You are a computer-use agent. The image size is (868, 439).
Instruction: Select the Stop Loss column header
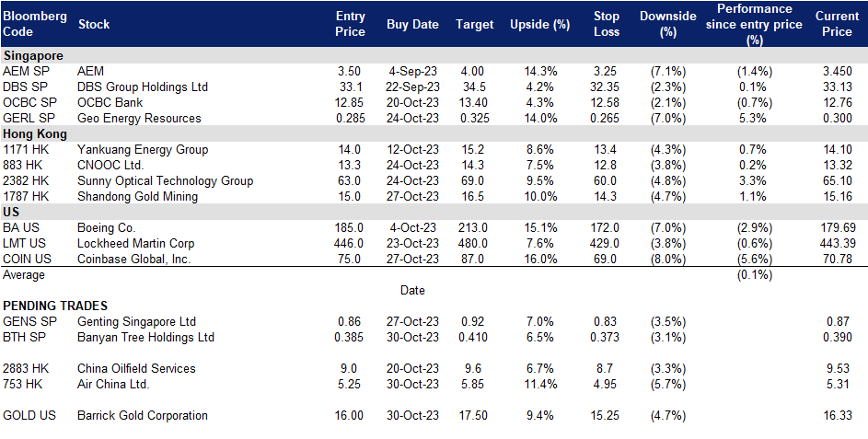(606, 24)
